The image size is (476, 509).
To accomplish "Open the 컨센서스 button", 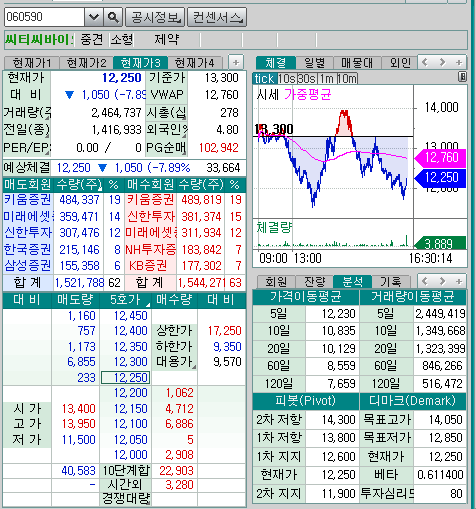I will (217, 17).
